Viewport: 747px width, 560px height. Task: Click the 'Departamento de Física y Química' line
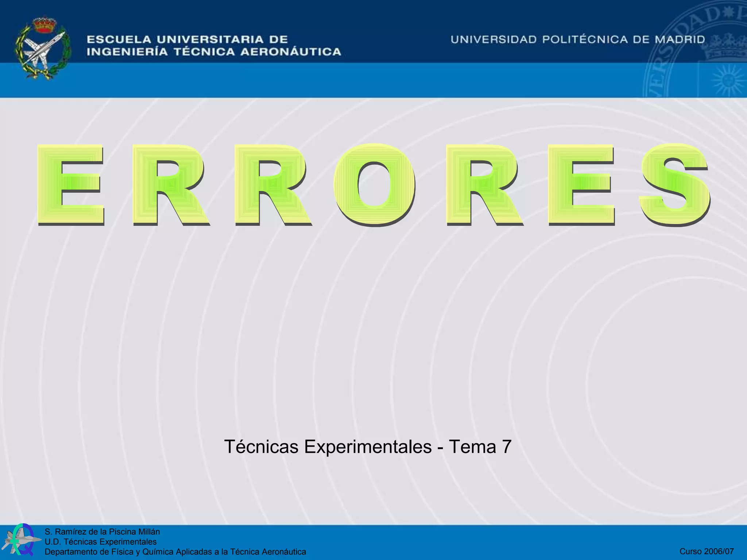[x=175, y=552]
